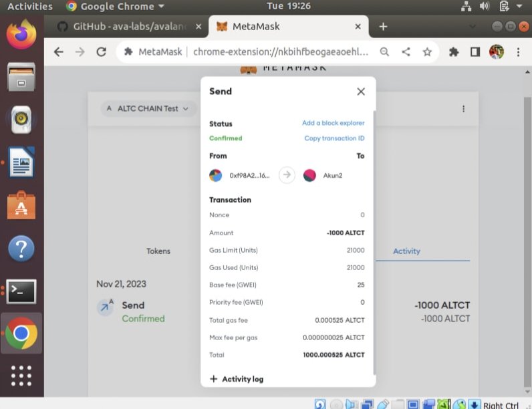Viewport: 532px width, 409px height.
Task: Open Terminal from the dock
Action: (x=21, y=291)
